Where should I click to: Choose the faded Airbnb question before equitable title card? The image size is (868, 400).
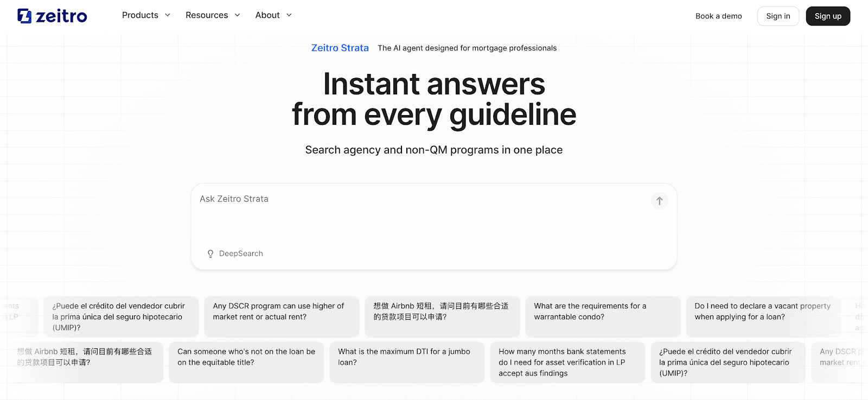86,363
